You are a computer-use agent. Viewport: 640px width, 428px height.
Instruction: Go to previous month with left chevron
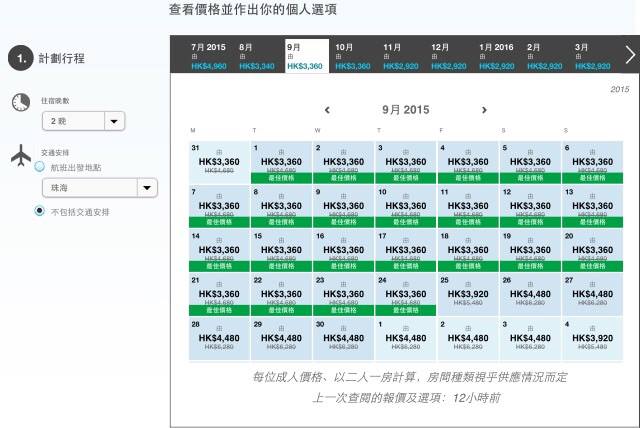click(x=327, y=111)
